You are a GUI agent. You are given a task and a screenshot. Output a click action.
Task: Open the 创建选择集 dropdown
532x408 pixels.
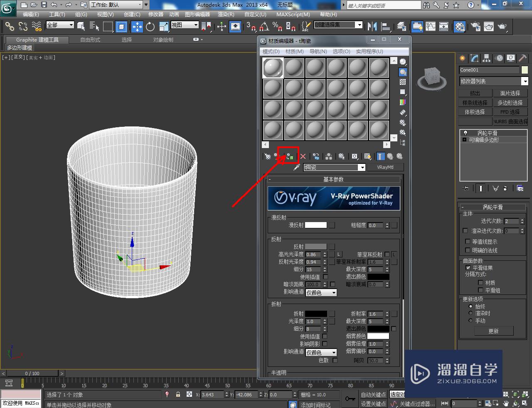coord(338,25)
